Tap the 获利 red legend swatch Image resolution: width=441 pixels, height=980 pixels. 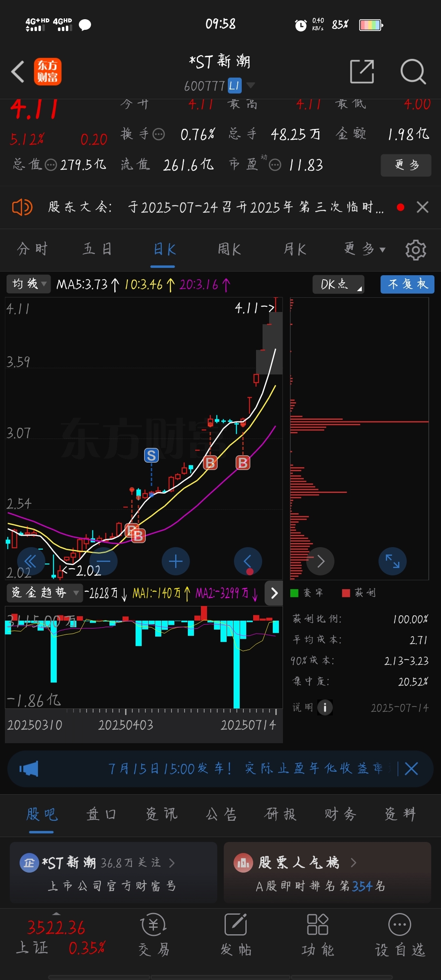point(346,593)
